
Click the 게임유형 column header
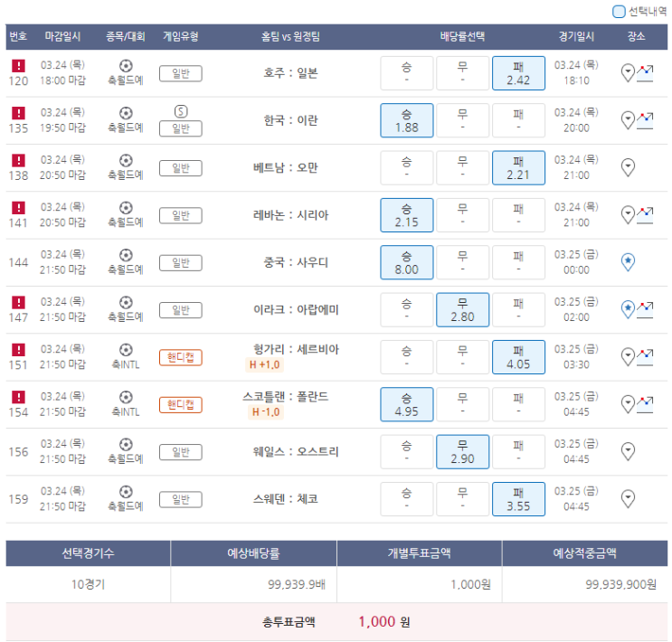point(180,37)
